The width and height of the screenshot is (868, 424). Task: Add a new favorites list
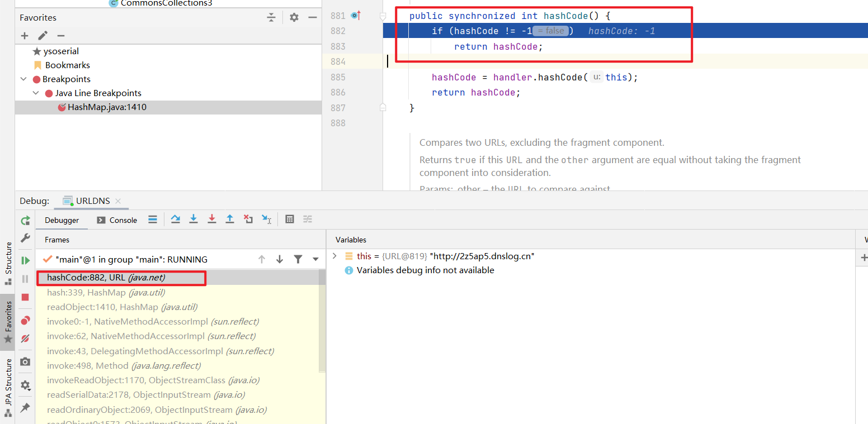tap(25, 36)
